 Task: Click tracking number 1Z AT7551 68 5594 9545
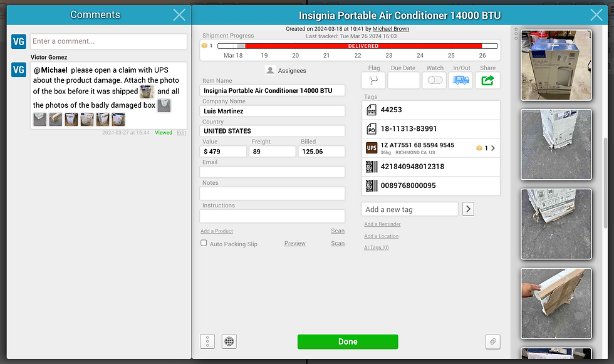pyautogui.click(x=417, y=145)
